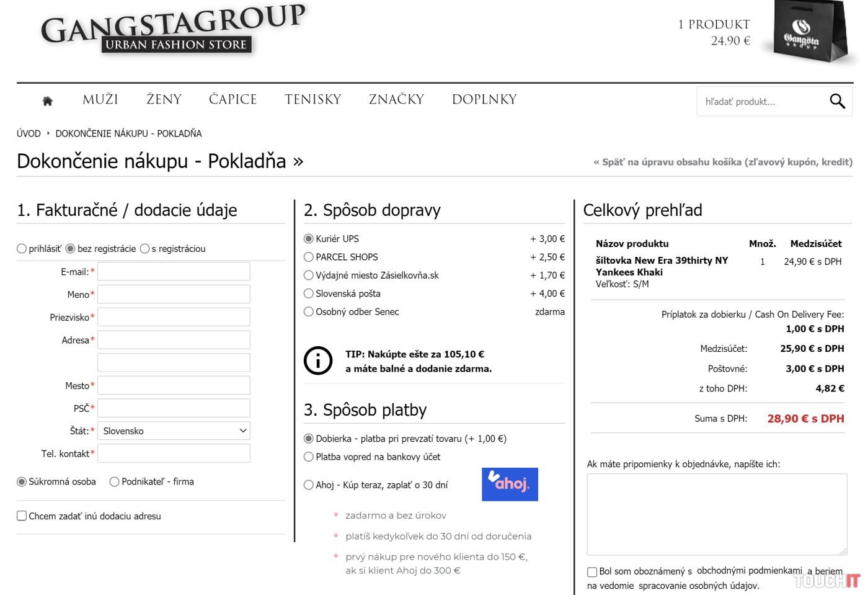Click the Tel. kontakt input field
Viewport: 868px width, 595px height.
point(174,454)
